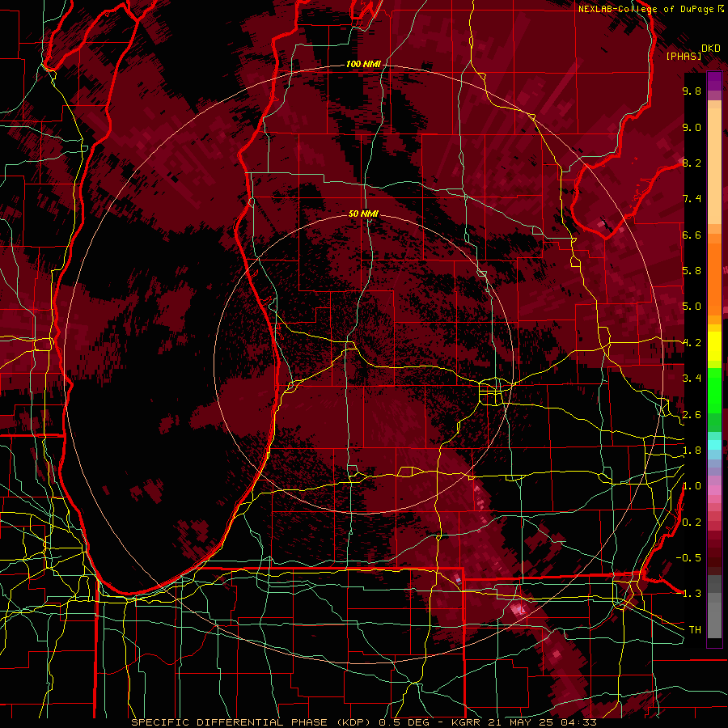
Task: Click the 3.4 scale value
Action: pyautogui.click(x=692, y=379)
